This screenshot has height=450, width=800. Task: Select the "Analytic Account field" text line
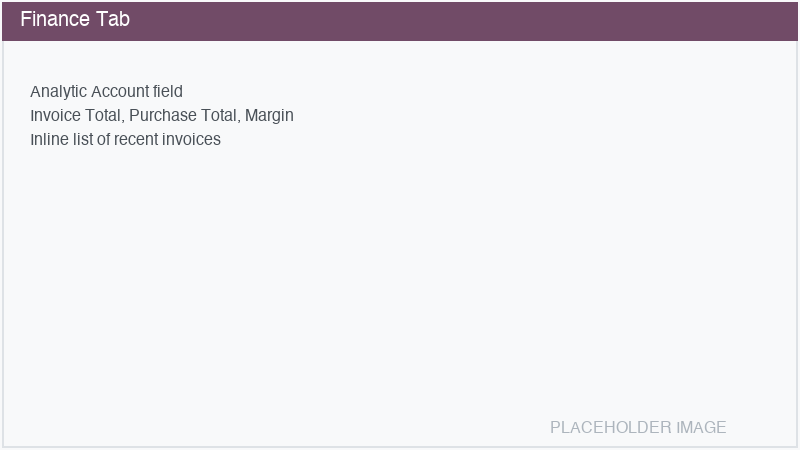(106, 92)
